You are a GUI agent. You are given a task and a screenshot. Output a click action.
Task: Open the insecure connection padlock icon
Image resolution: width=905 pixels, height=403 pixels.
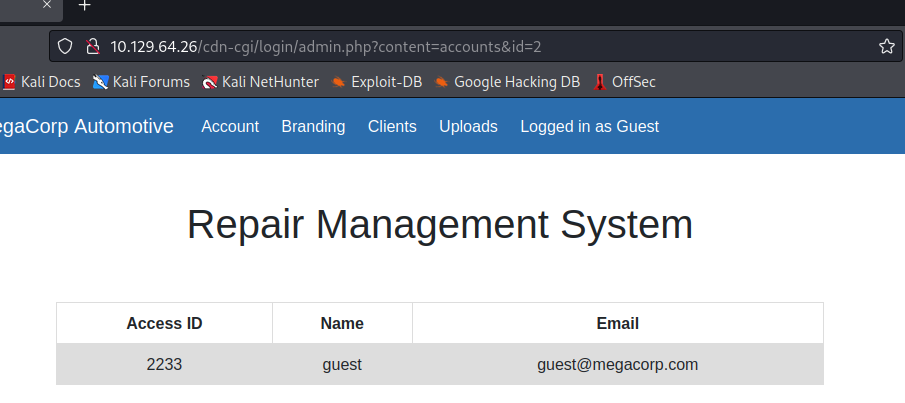tap(92, 46)
